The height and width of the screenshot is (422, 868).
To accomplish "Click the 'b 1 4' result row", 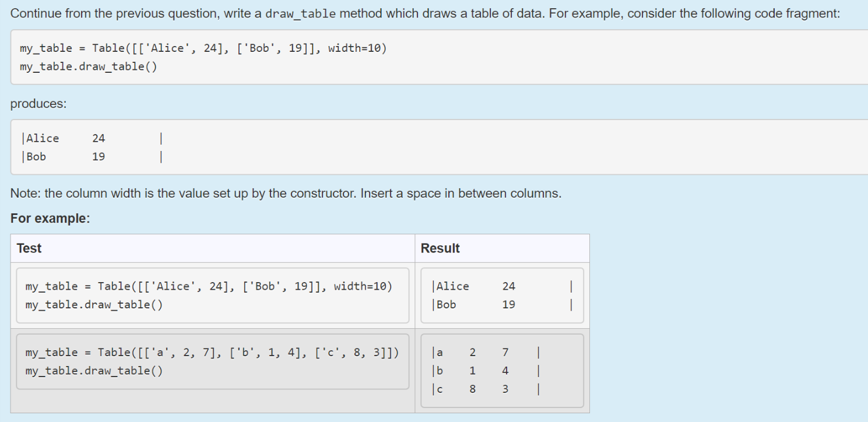I will click(x=487, y=370).
